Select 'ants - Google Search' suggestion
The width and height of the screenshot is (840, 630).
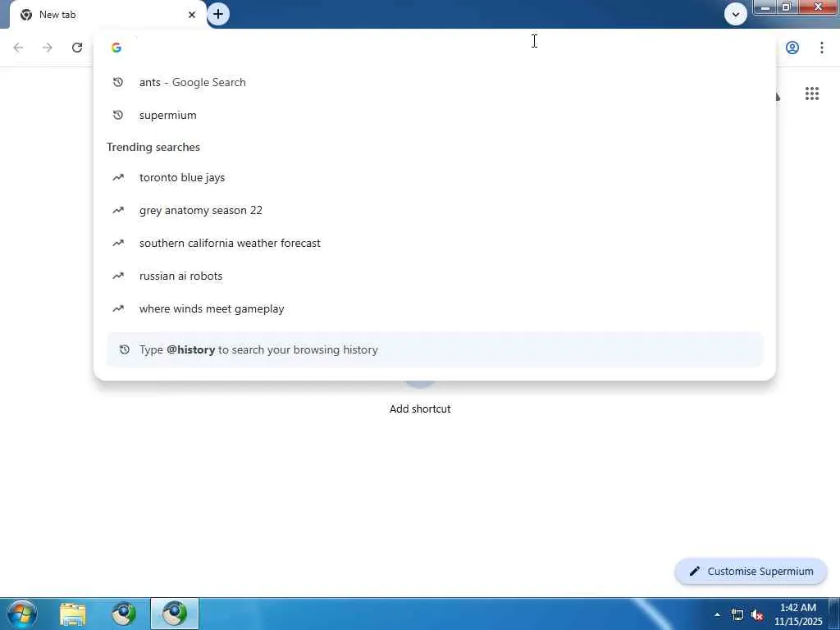tap(435, 83)
